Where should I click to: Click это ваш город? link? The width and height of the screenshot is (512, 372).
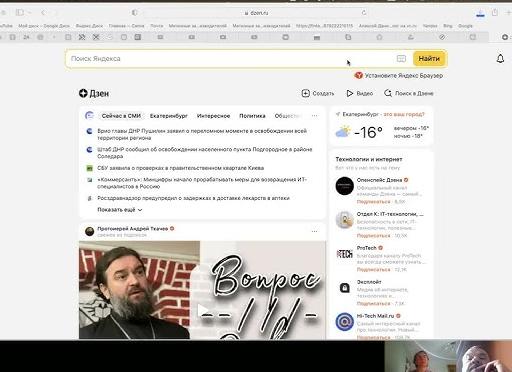tap(404, 114)
